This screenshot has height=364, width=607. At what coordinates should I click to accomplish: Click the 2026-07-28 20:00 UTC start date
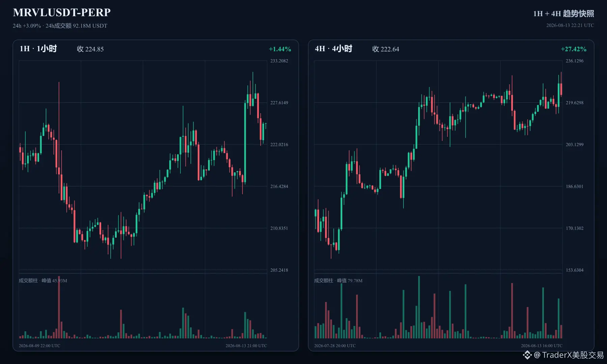point(335,346)
